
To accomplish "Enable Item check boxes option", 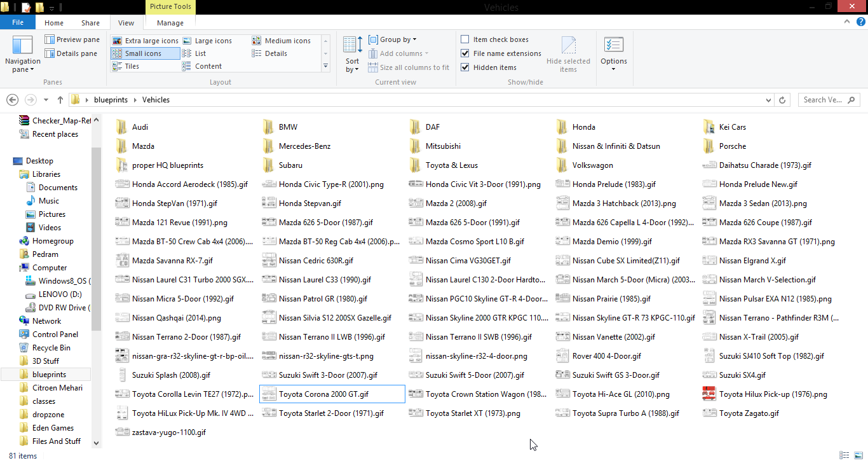I will tap(465, 39).
